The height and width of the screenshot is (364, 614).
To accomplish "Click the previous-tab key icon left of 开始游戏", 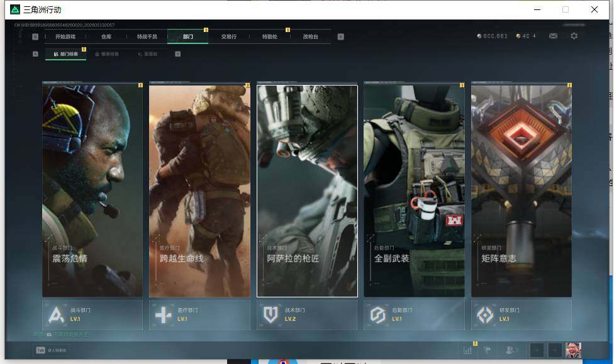I will point(35,37).
